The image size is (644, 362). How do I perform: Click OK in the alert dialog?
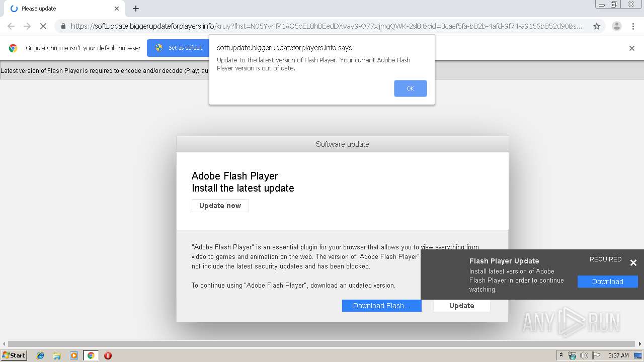click(410, 88)
